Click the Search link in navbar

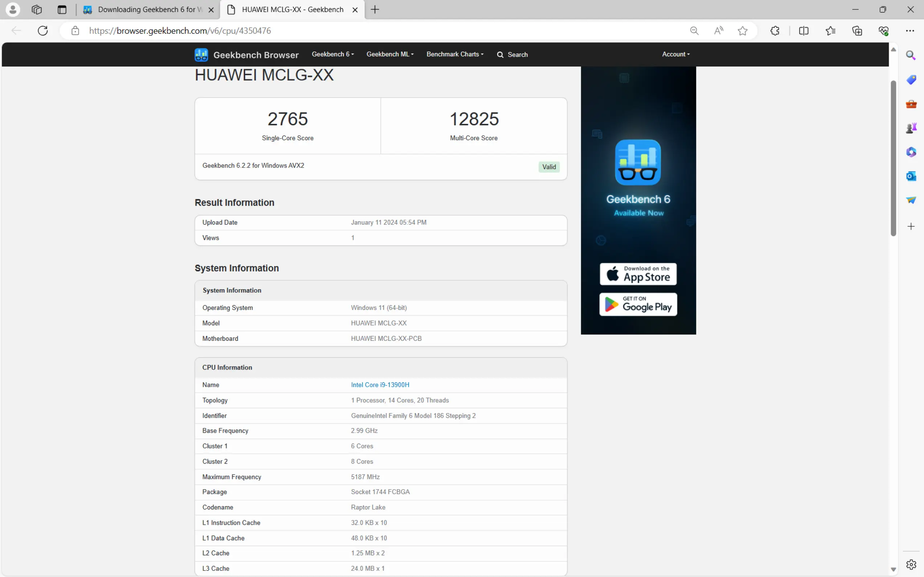point(512,55)
